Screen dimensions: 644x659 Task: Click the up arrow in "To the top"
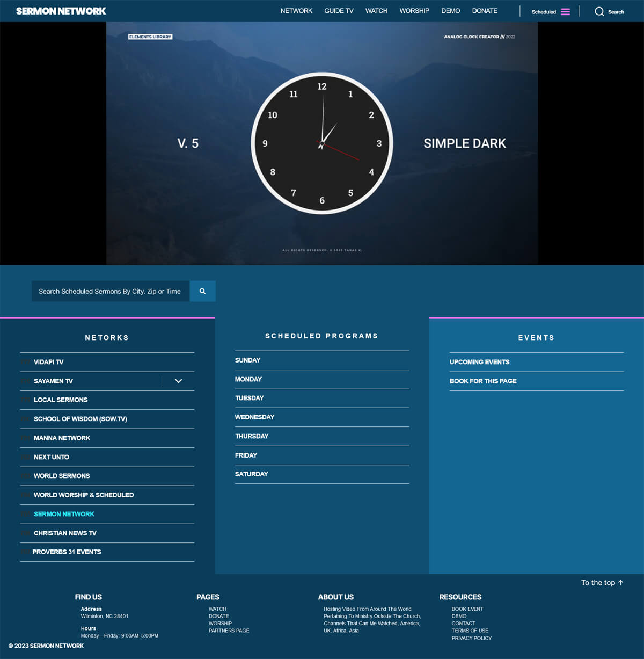(620, 582)
